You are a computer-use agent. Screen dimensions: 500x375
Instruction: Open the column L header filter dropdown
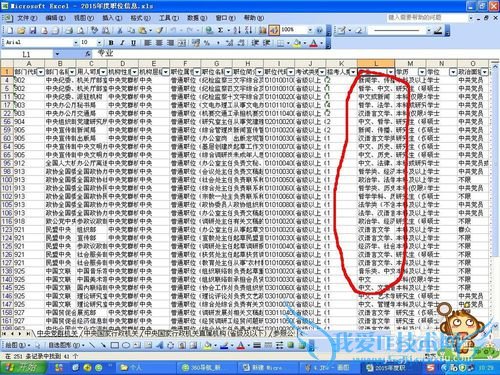click(390, 72)
